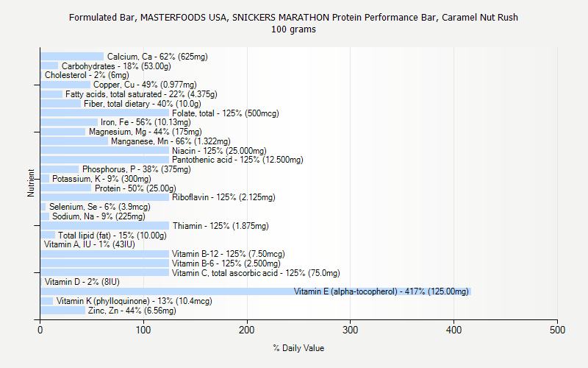Click the '% Daily Value' x-axis title

click(x=298, y=348)
